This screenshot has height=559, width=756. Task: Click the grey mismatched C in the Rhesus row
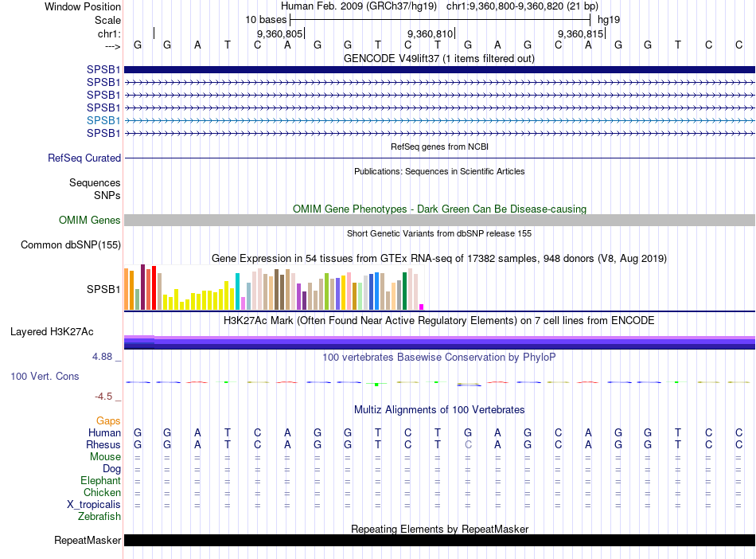(468, 444)
